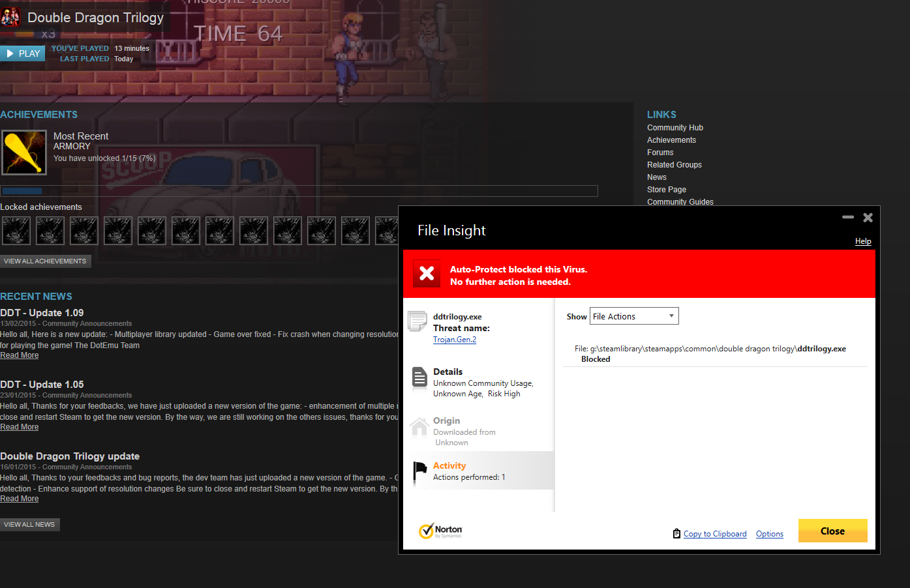Click the red X virus-blocked icon

(x=427, y=274)
